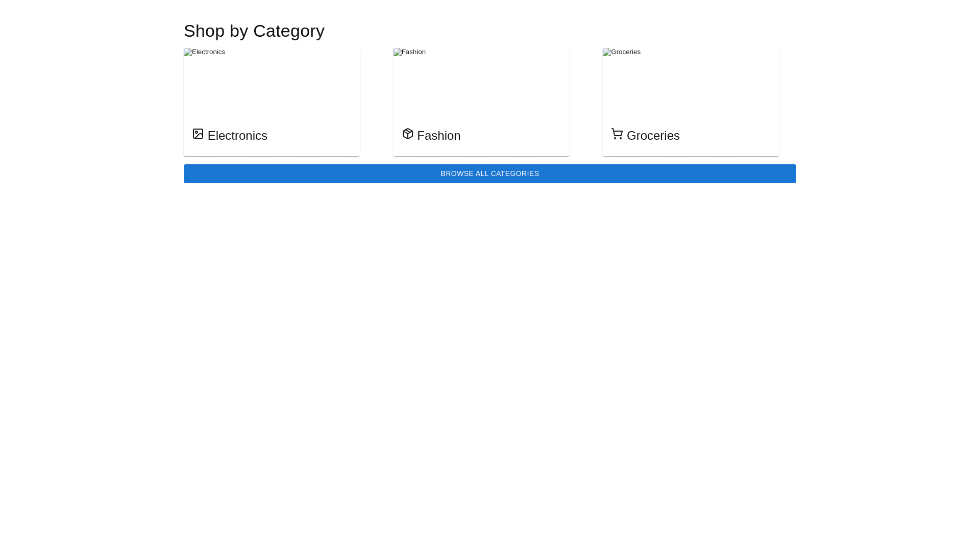Click the Electronics image alt text

(x=208, y=52)
